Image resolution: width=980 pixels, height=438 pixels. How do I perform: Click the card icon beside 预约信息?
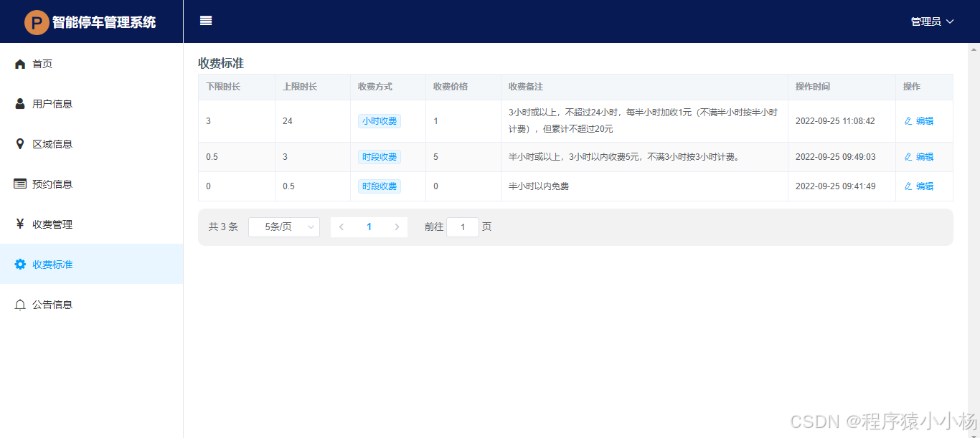[20, 184]
